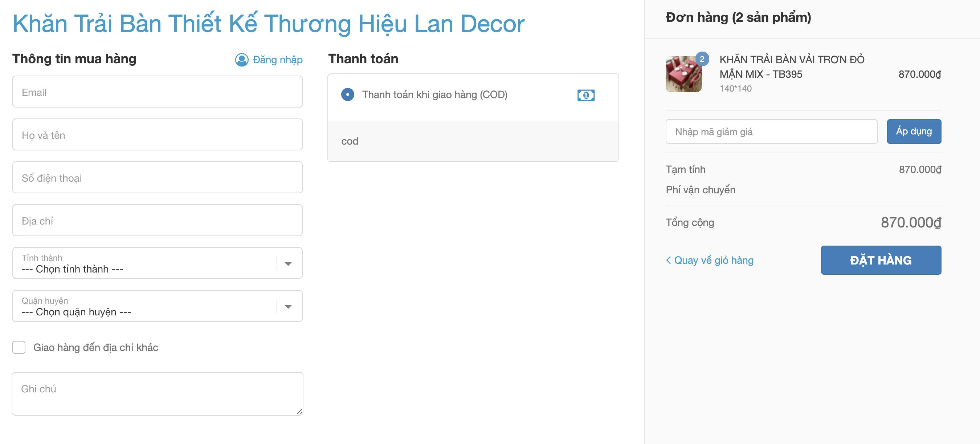This screenshot has height=444, width=980.
Task: Focus the Email input field
Action: click(x=157, y=92)
